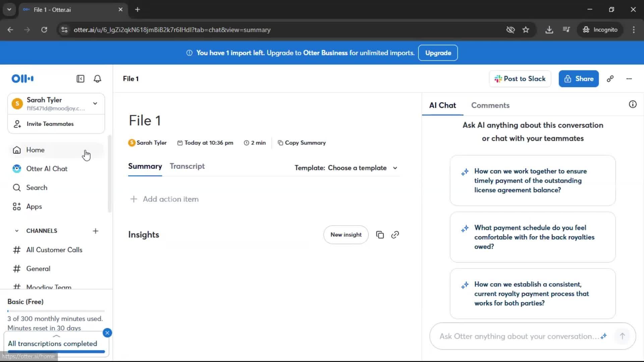Copy insights using the copy icon
This screenshot has width=644, height=362.
click(380, 235)
